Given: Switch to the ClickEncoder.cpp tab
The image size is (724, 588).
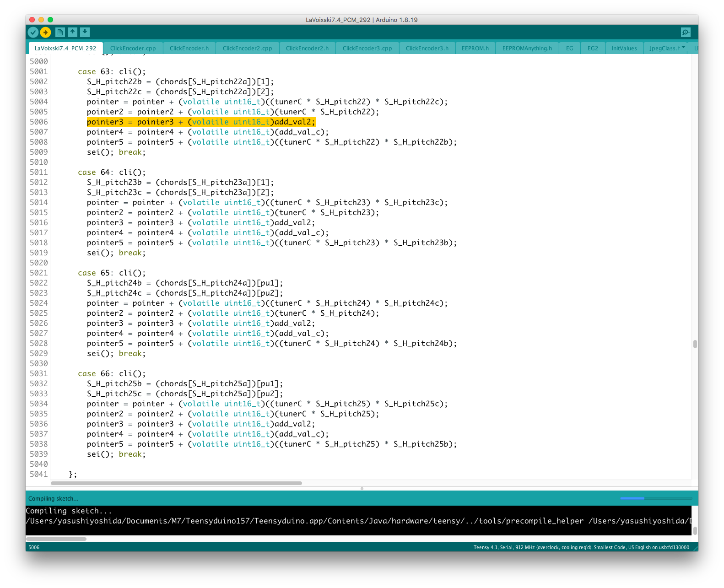Looking at the screenshot, I should (x=133, y=48).
